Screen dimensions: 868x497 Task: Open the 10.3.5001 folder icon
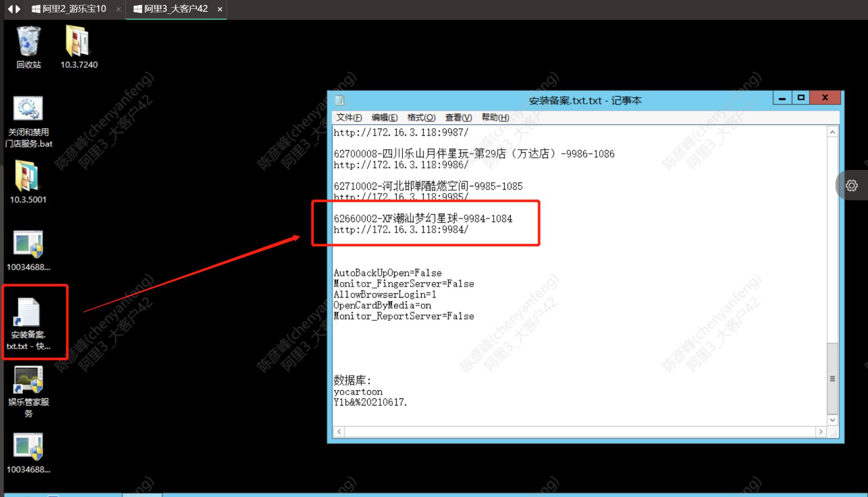28,182
